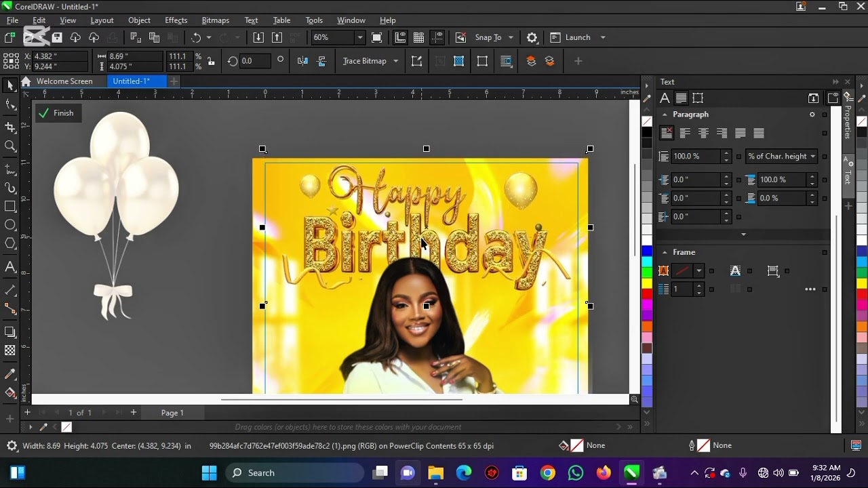Select the Text tool in the toolbox
This screenshot has width=868, height=488.
tap(10, 267)
